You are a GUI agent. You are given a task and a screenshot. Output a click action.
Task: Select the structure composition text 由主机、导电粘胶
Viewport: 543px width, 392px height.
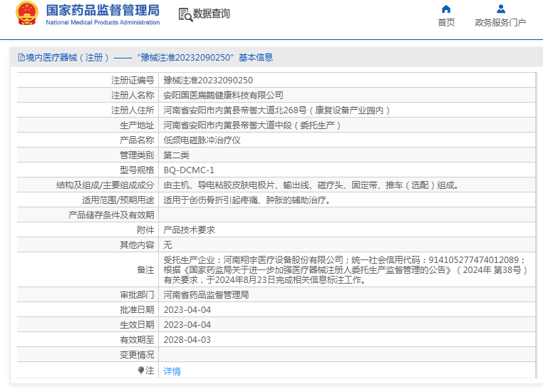[311, 185]
